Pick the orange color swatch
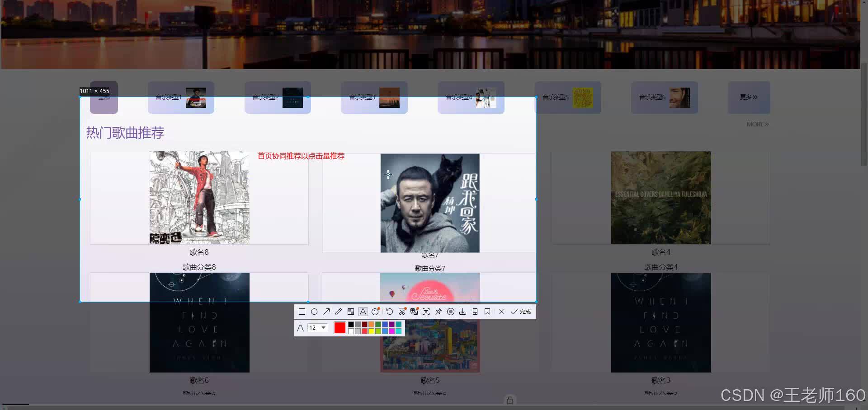868x410 pixels. [371, 324]
